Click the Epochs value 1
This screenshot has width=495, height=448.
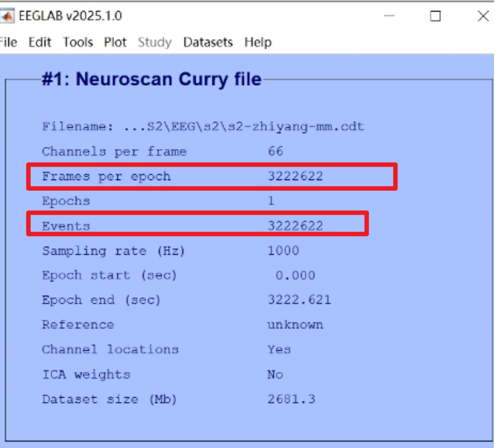click(x=271, y=201)
